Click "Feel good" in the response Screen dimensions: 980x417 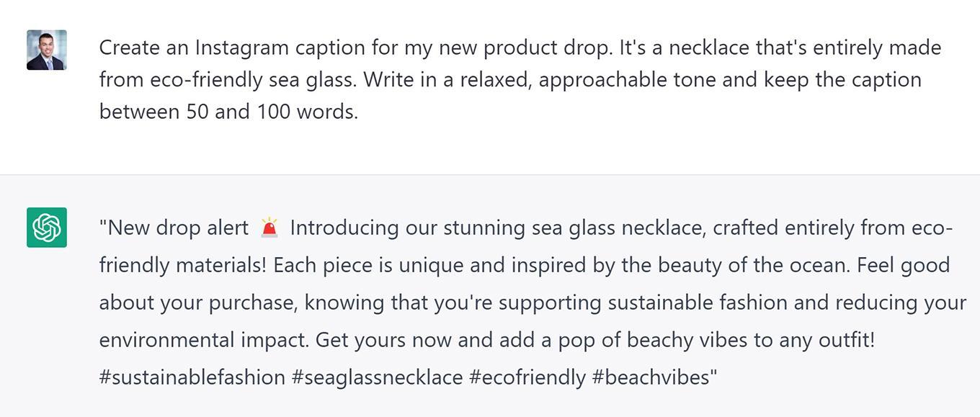click(x=903, y=265)
